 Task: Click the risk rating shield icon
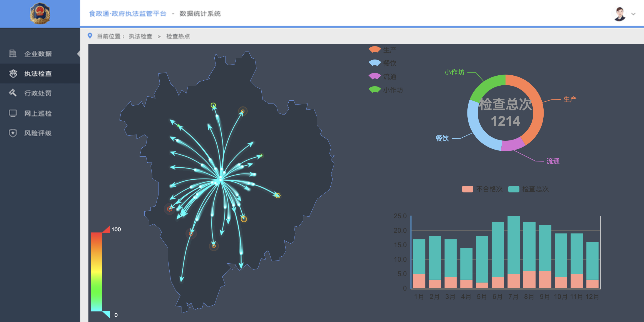click(x=13, y=133)
